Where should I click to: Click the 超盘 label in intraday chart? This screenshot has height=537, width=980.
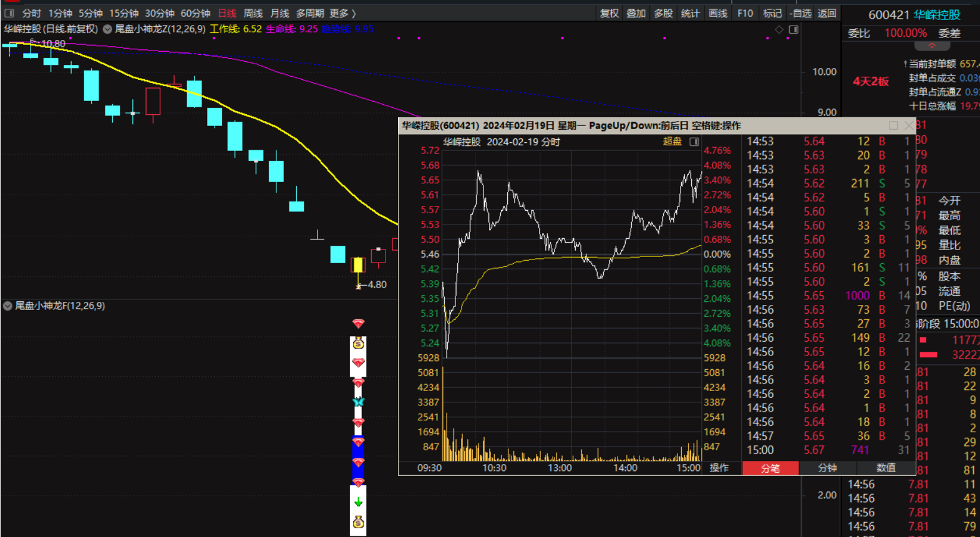tap(672, 142)
